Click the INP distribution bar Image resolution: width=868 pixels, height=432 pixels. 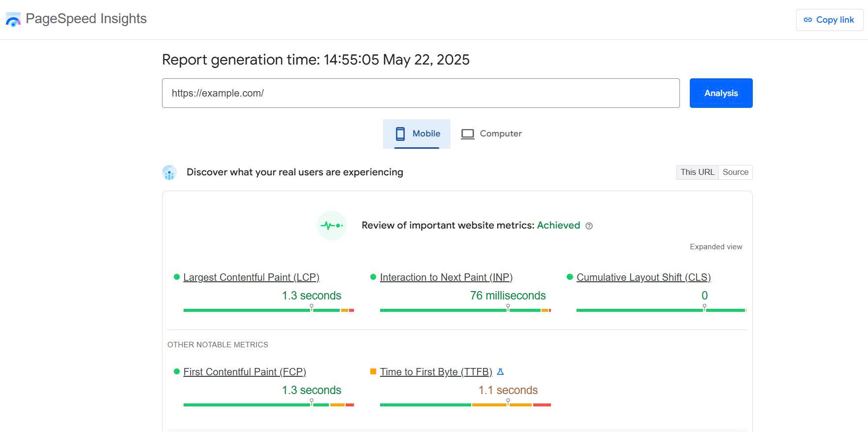(465, 310)
